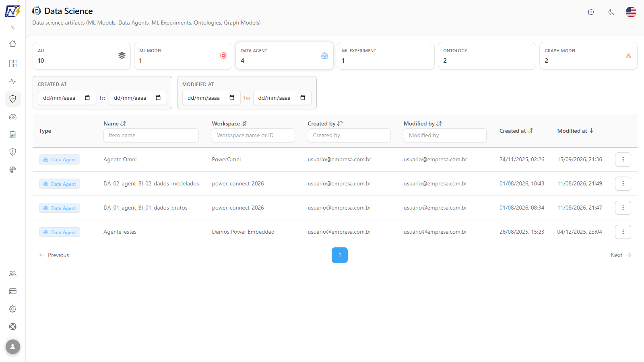Image resolution: width=644 pixels, height=362 pixels.
Task: Open the users group sidebar icon
Action: point(13,274)
